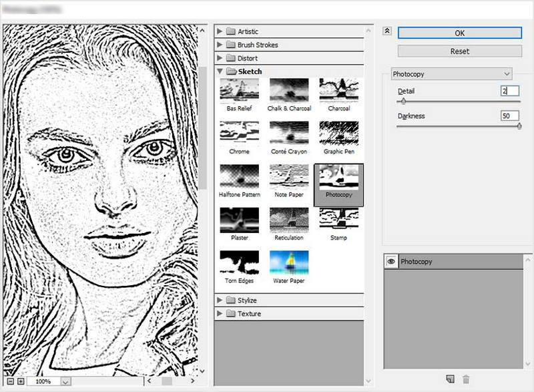Click preview vertical scrollbar down arrow
534x392 pixels.
(202, 371)
